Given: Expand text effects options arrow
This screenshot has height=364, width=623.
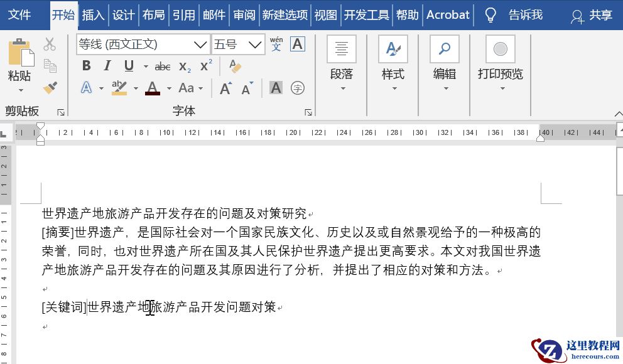Looking at the screenshot, I should pyautogui.click(x=101, y=88).
